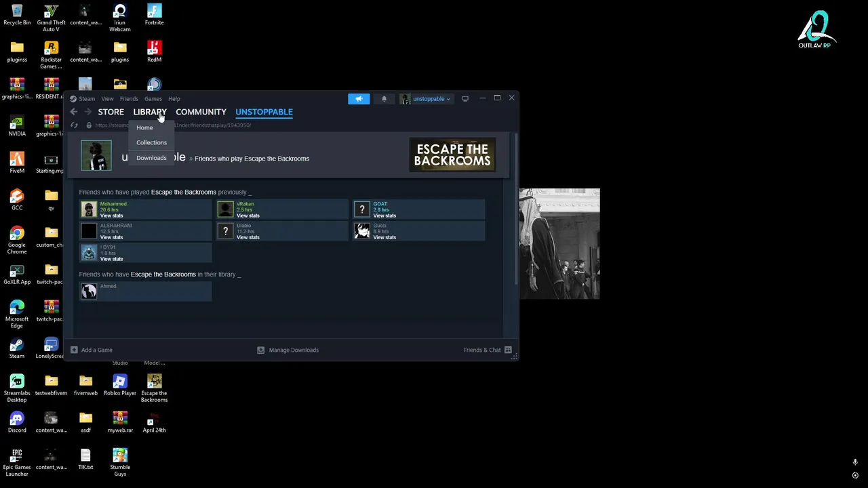Select Home from the Library dropdown
Screen dimensions: 868x488
[x=144, y=127]
